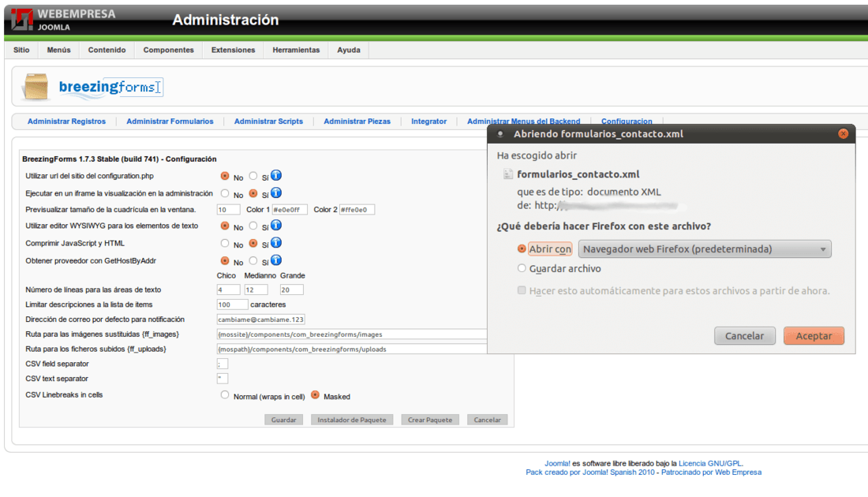Open info icon for Comprimir JavaScript y HTML
Screen dimensions: 868x497
click(276, 242)
